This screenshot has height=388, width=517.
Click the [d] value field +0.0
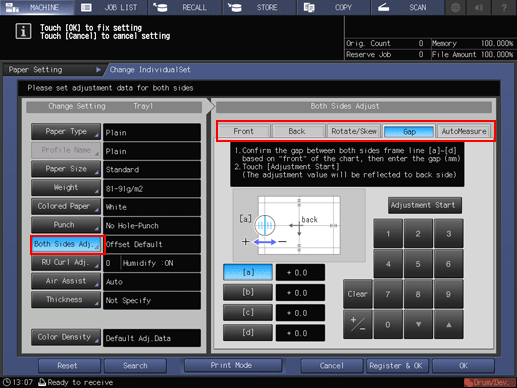300,333
